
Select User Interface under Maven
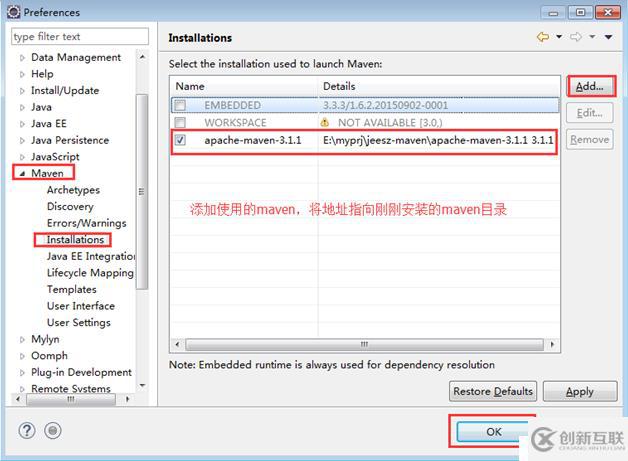click(x=81, y=306)
